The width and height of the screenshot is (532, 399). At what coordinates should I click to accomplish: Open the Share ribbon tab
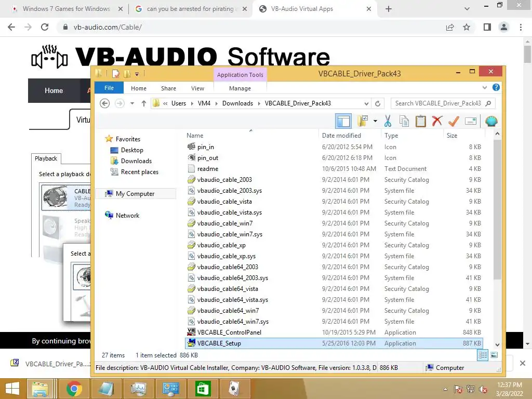168,88
